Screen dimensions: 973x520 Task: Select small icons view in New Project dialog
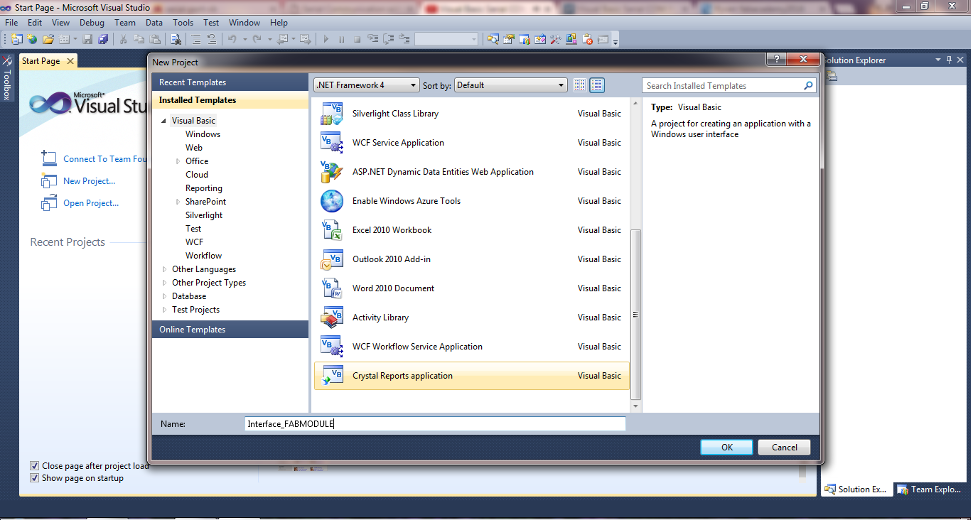click(x=580, y=85)
